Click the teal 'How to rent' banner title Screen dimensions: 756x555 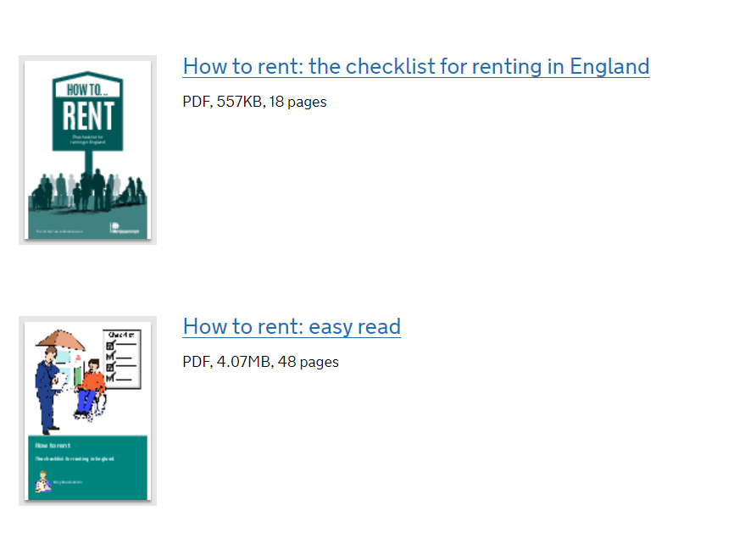(53, 446)
